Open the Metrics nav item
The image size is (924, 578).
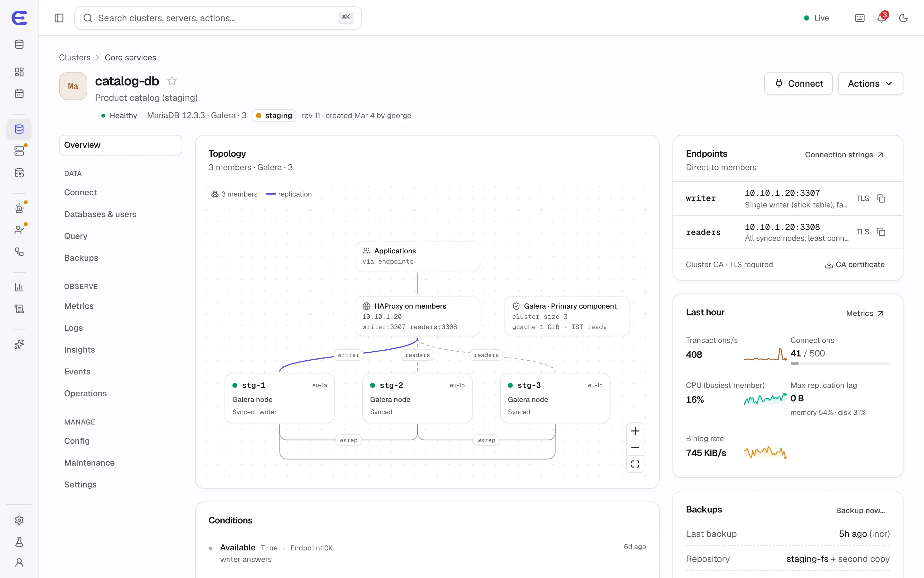point(79,306)
